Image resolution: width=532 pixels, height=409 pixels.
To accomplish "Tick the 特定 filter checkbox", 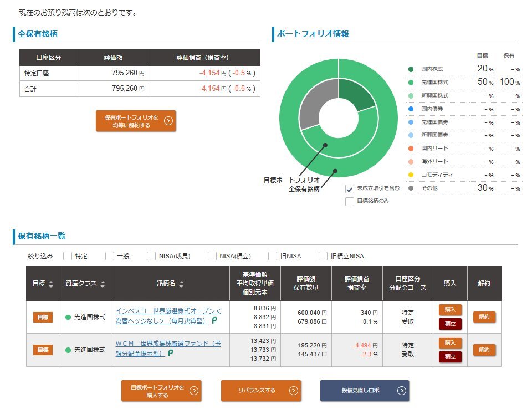I will [68, 256].
